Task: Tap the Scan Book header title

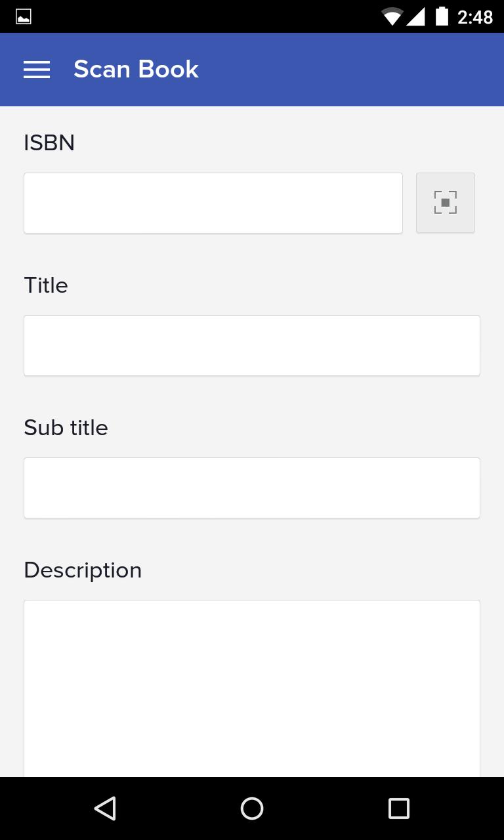Action: (136, 70)
